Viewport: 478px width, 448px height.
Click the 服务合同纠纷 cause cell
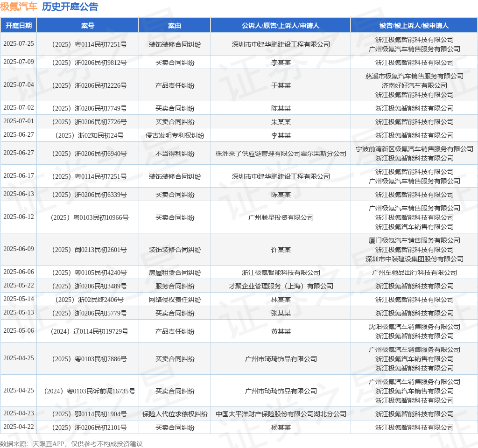[175, 286]
